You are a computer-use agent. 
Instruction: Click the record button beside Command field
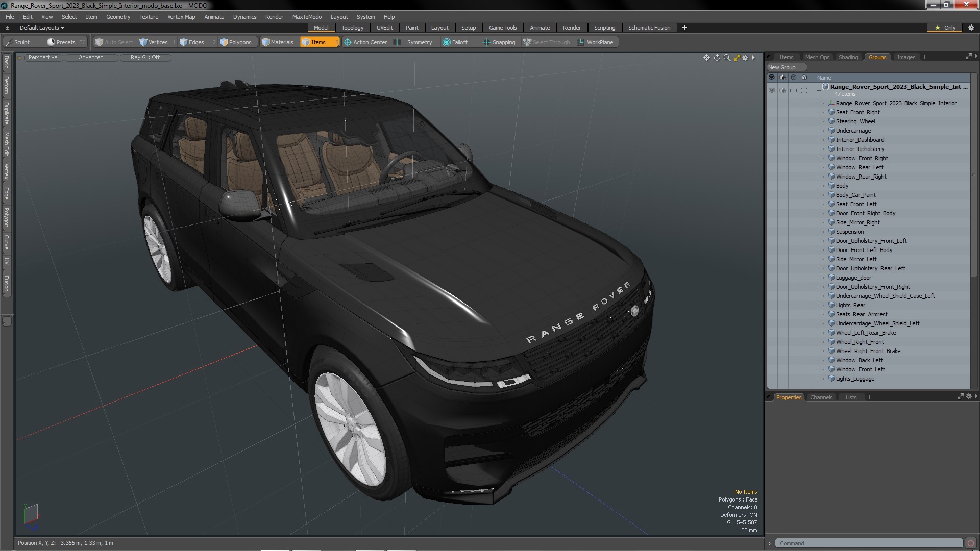click(971, 543)
